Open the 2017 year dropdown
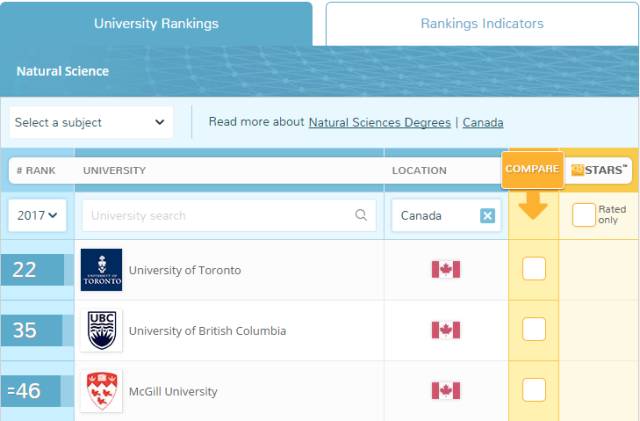The height and width of the screenshot is (421, 640). tap(37, 215)
